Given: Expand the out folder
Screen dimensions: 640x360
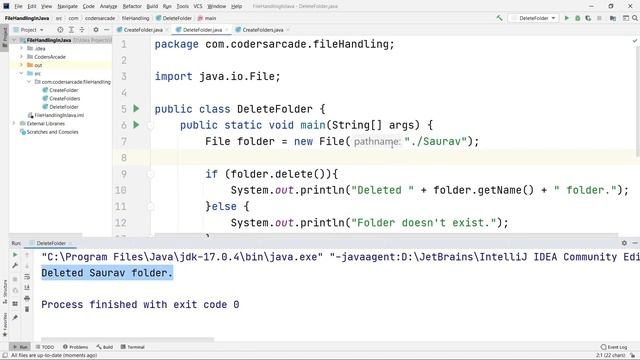Looking at the screenshot, I should [x=22, y=65].
